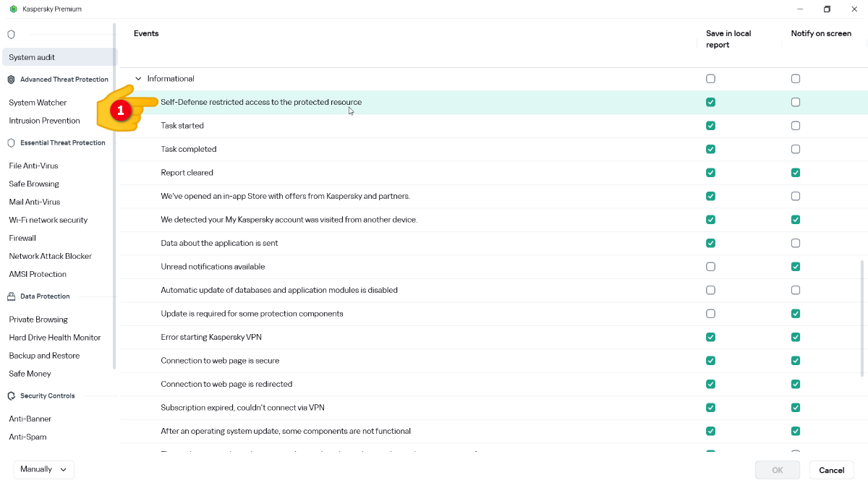Uncheck local report saving for Report cleared

pyautogui.click(x=710, y=173)
